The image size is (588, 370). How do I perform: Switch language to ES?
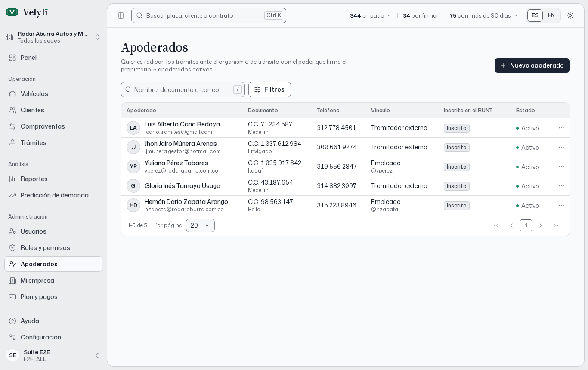pyautogui.click(x=535, y=15)
